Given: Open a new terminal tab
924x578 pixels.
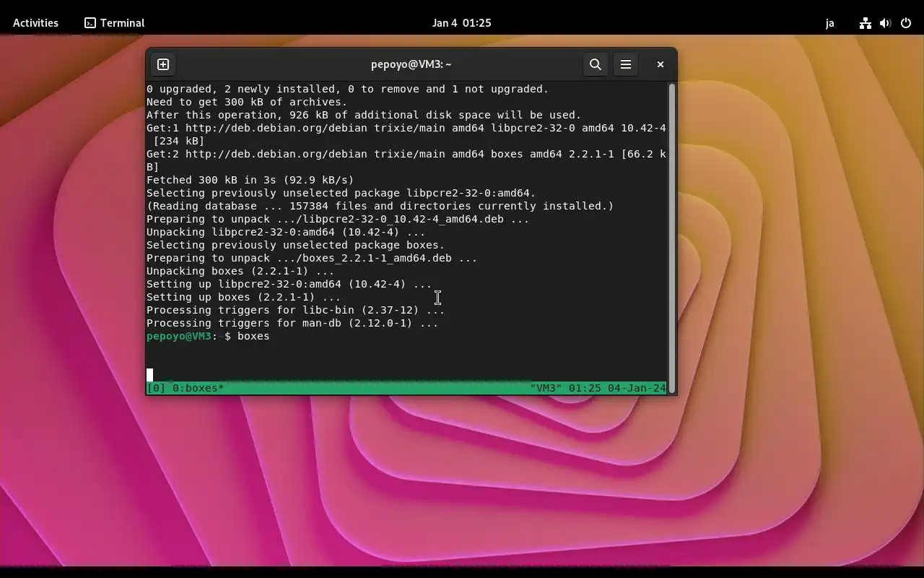Looking at the screenshot, I should (163, 64).
